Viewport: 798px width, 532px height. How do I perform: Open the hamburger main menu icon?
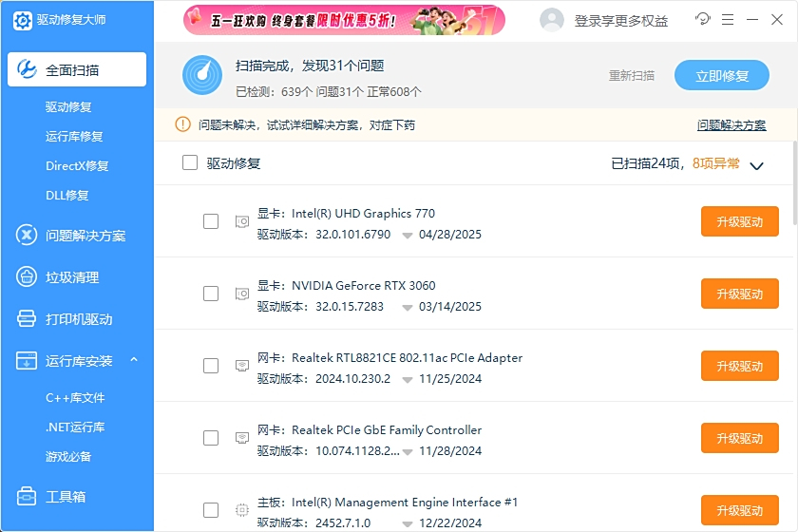727,20
